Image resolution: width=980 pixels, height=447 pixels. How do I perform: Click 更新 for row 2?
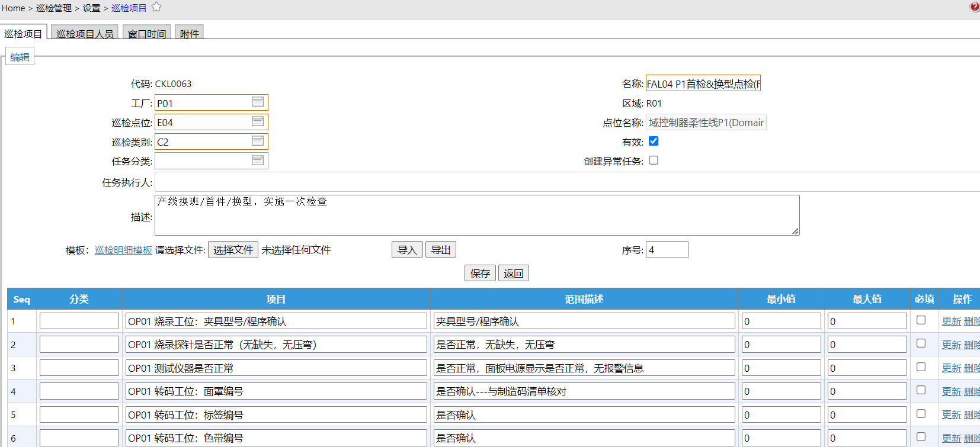point(952,345)
